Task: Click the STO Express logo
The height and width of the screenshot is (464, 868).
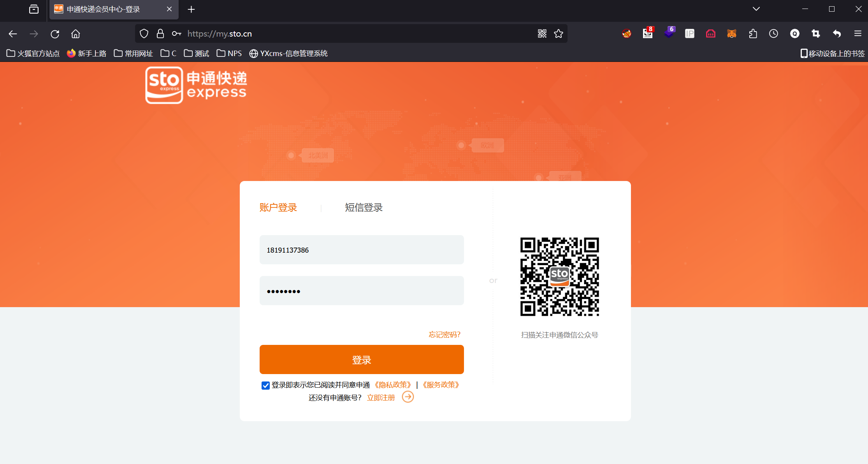Action: pyautogui.click(x=196, y=85)
